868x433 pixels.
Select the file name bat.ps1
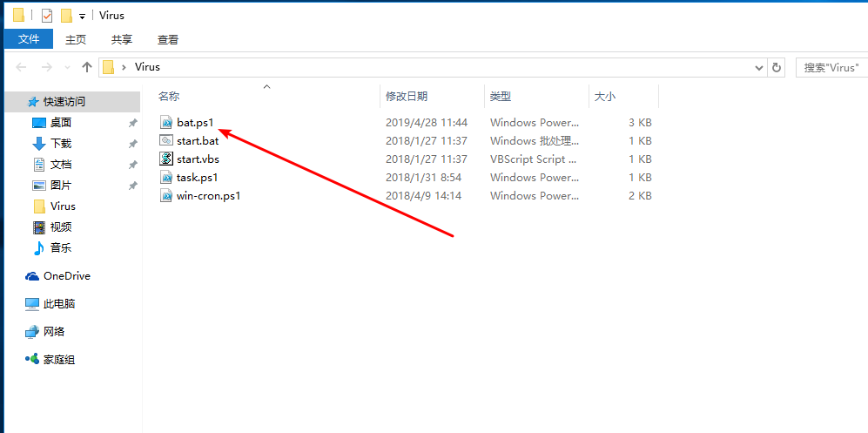[x=195, y=122]
